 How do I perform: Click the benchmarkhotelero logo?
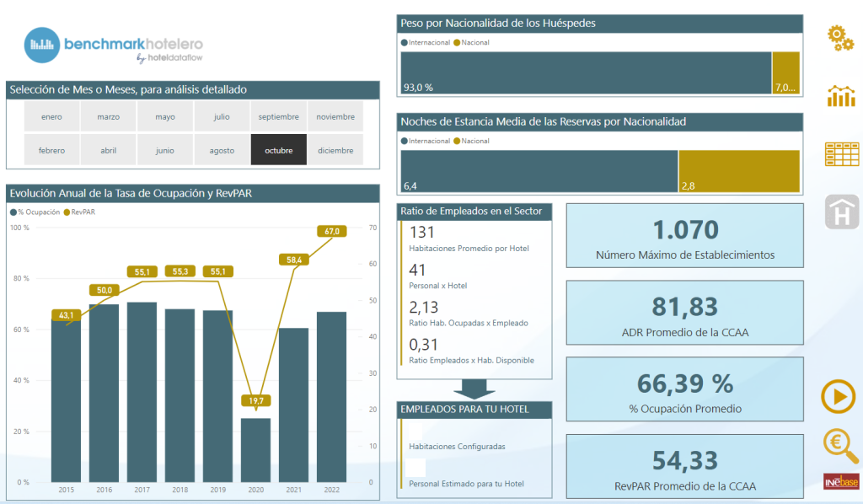114,46
